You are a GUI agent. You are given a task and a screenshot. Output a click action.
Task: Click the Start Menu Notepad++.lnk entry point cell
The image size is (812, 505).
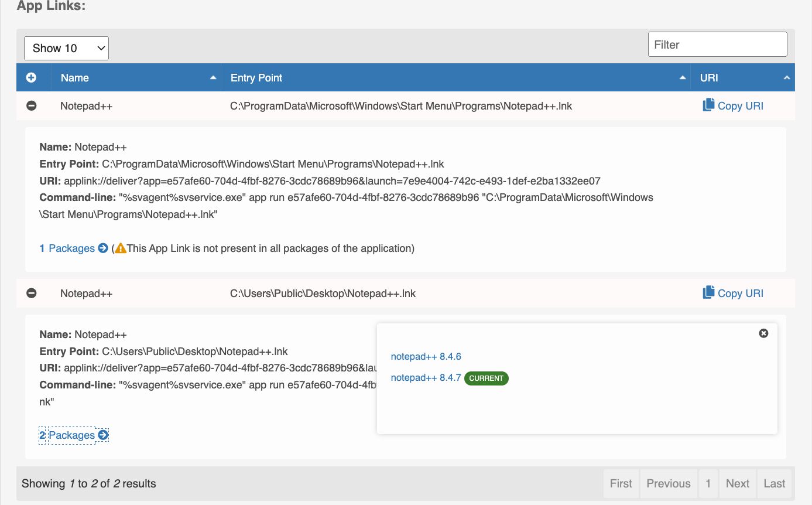401,106
